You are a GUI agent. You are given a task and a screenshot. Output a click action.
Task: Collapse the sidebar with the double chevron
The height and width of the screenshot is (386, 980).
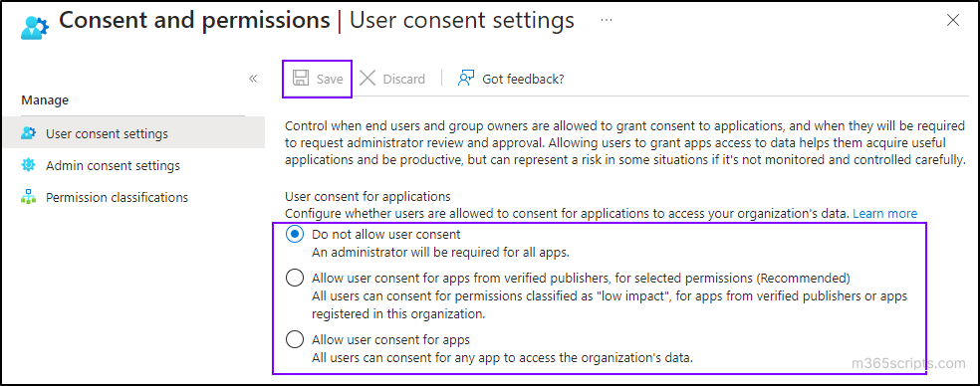coord(253,79)
